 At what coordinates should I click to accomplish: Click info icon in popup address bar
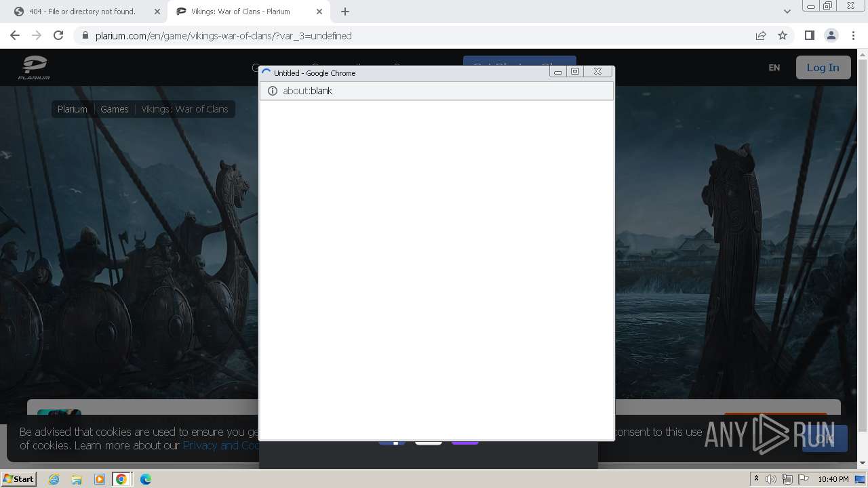[x=273, y=91]
